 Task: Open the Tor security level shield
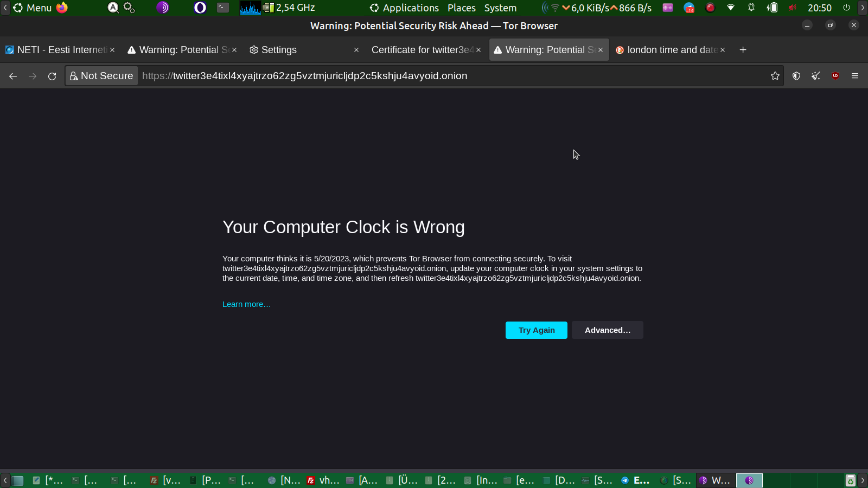(x=796, y=76)
